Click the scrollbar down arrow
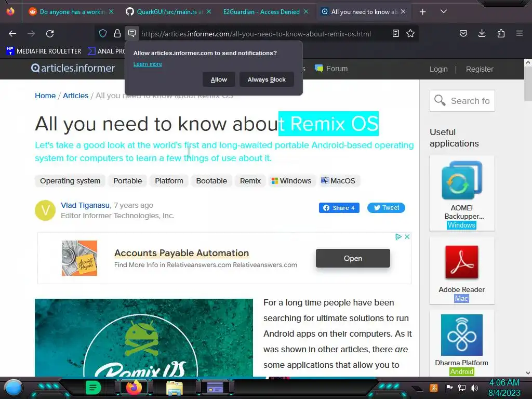Viewport: 532px width, 399px height. [528, 373]
